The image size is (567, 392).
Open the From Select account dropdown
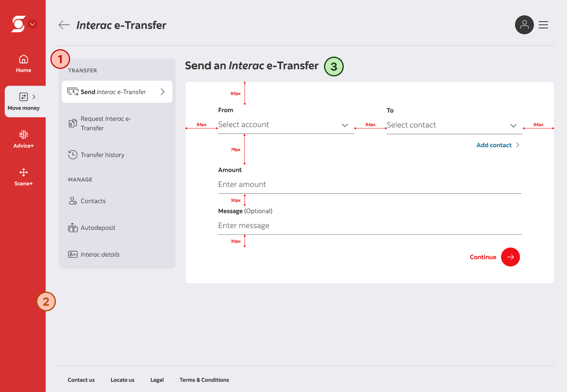click(286, 125)
